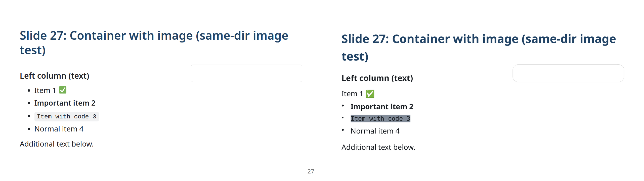Click the checkmark emoji beside unbulleted Item 1
This screenshot has width=644, height=181.
tap(370, 94)
